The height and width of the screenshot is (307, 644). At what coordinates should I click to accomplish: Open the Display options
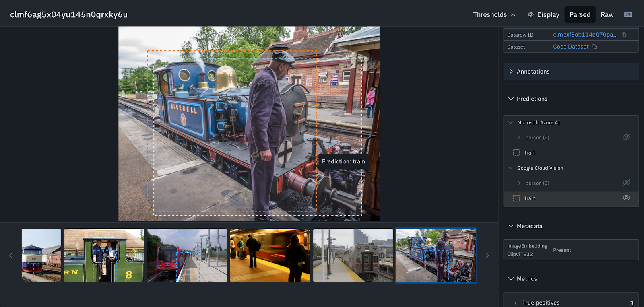pyautogui.click(x=543, y=14)
